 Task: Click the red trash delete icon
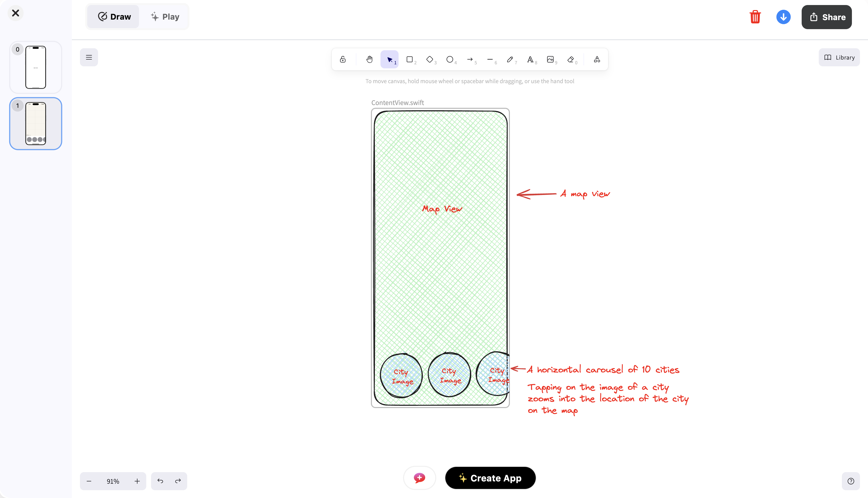click(x=755, y=17)
